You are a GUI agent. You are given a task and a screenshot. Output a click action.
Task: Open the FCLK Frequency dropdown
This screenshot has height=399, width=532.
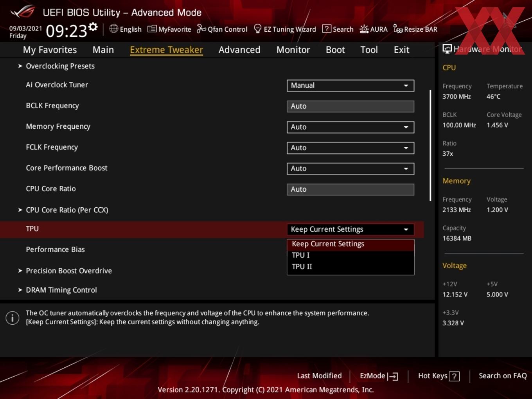pos(350,147)
